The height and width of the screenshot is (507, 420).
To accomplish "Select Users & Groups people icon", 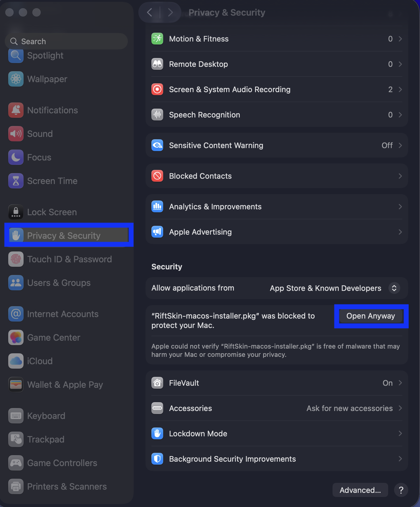I will tap(16, 283).
